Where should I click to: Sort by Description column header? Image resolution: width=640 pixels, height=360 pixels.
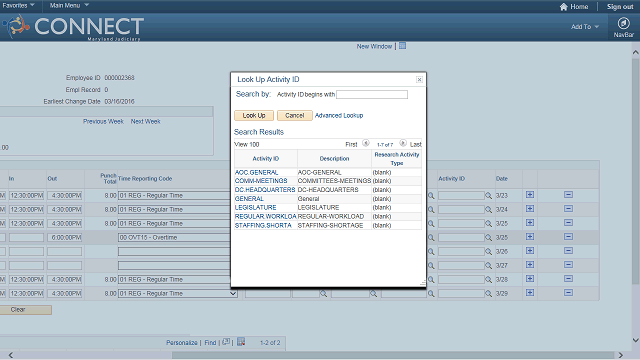coord(334,158)
